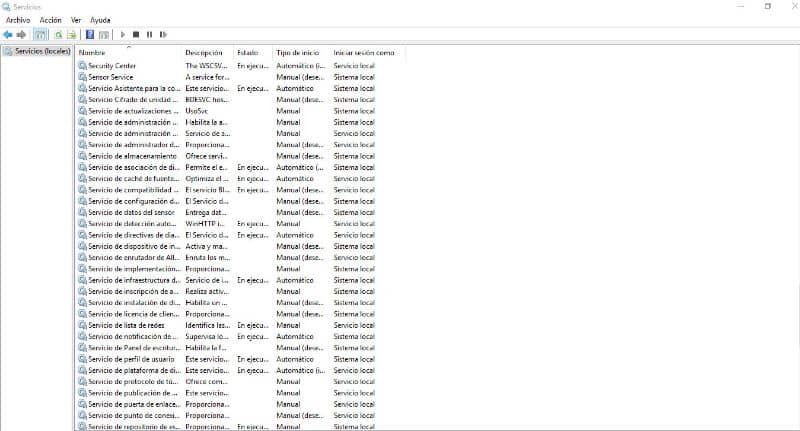Viewport: 800px width, 431px height.
Task: Select Servicio de perfil de usuario row
Action: click(227, 359)
